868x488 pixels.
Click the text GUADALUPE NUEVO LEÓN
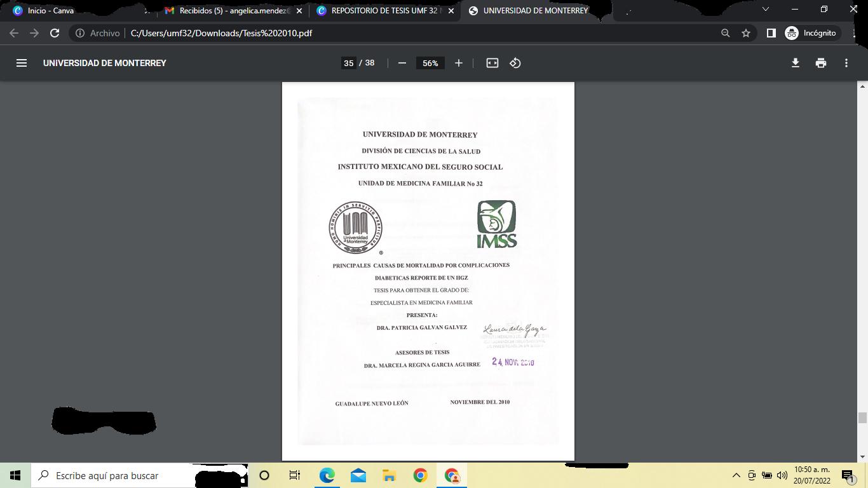[372, 403]
